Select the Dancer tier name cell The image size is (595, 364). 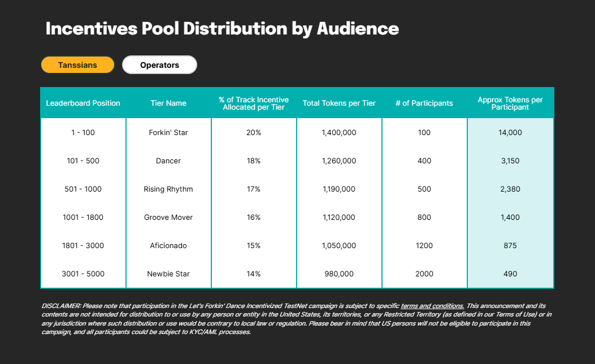pyautogui.click(x=168, y=161)
